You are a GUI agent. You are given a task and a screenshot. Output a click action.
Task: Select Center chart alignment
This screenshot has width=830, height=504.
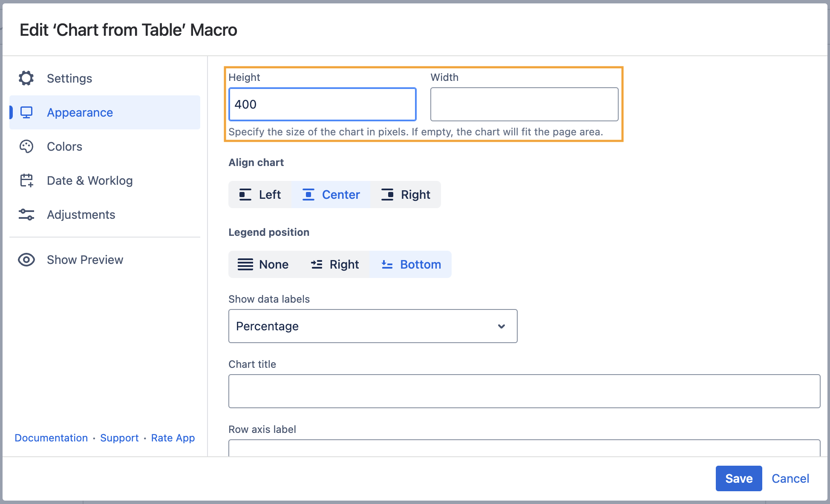pyautogui.click(x=331, y=195)
